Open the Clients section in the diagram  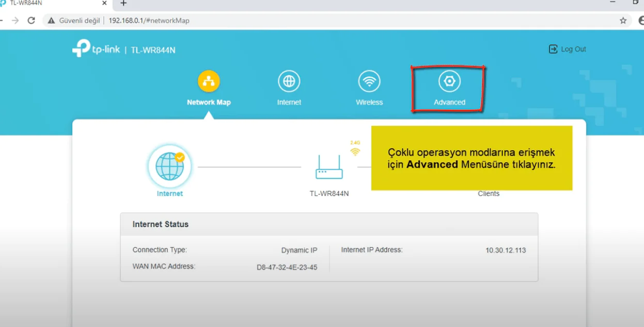coord(488,194)
